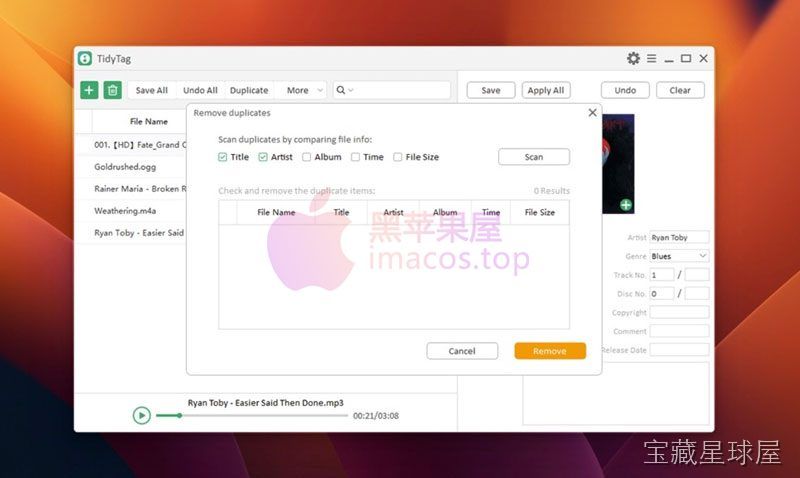Click the search magnifier icon
Screen dimensions: 800x478
(341, 90)
